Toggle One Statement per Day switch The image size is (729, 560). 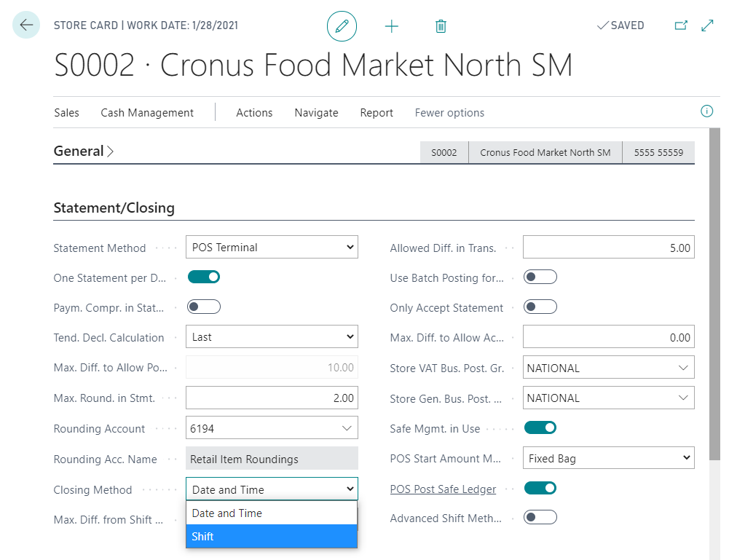[x=204, y=277]
